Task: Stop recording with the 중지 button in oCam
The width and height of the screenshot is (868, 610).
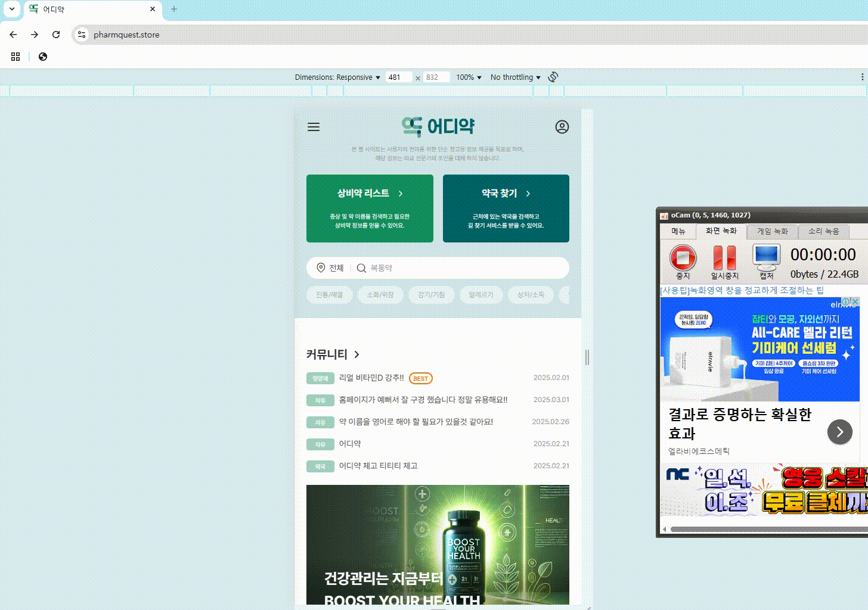Action: tap(683, 262)
